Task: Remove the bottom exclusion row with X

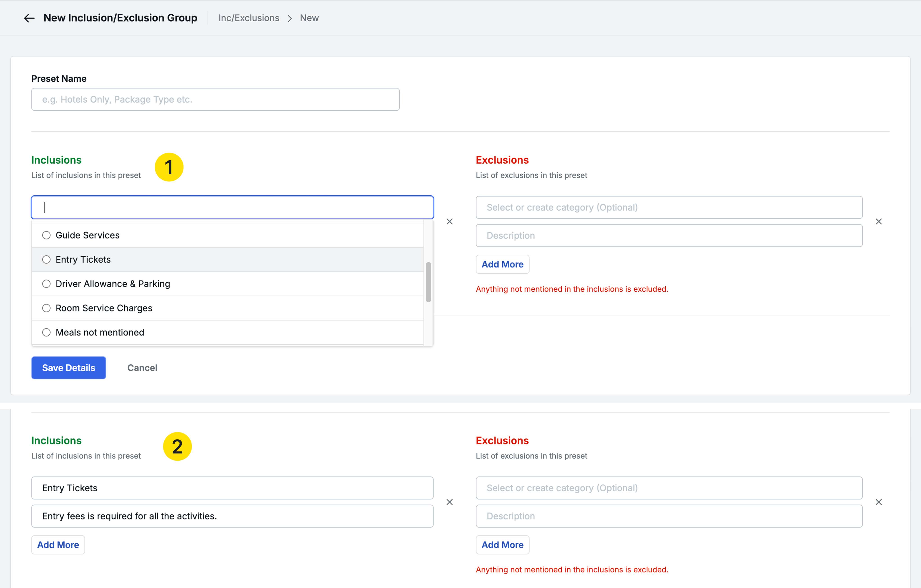Action: pos(879,502)
